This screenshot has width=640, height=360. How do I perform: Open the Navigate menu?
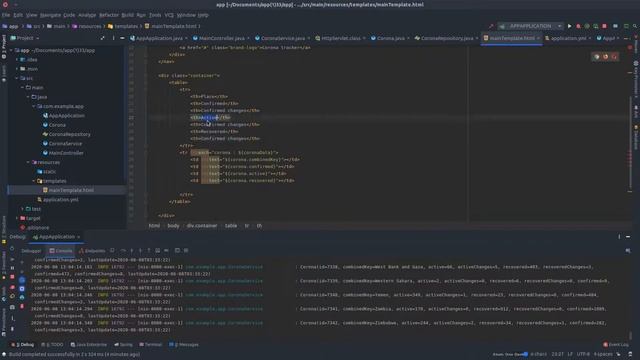pyautogui.click(x=50, y=15)
